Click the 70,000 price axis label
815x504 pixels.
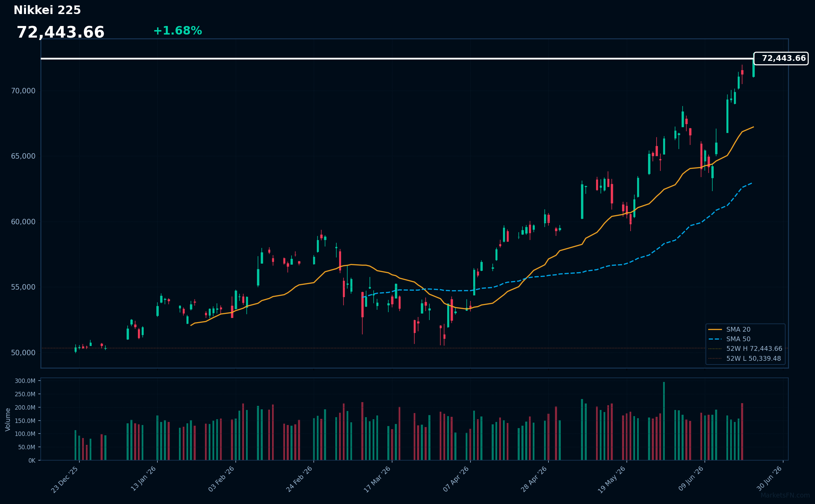tap(23, 91)
